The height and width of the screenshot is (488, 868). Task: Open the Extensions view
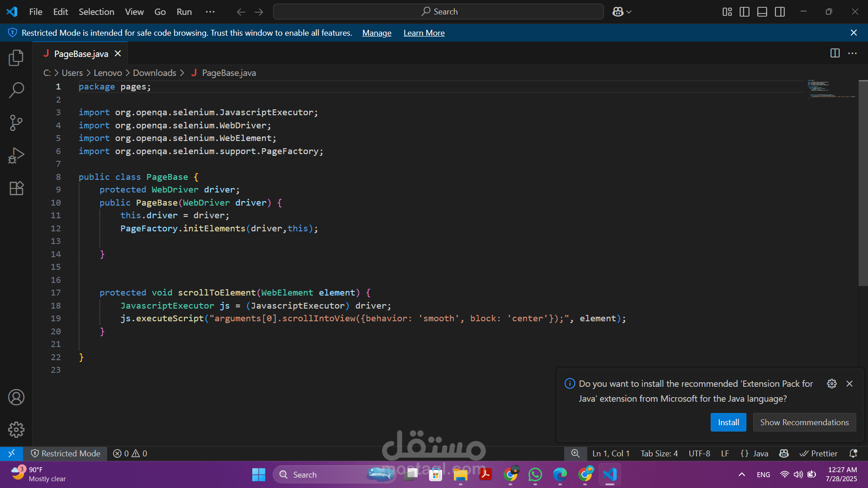point(16,188)
